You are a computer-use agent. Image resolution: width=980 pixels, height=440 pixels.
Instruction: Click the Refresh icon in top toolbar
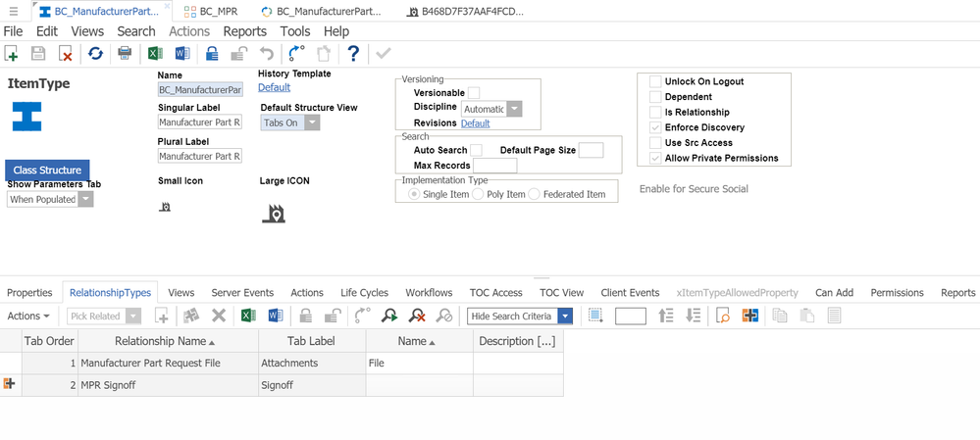click(95, 54)
